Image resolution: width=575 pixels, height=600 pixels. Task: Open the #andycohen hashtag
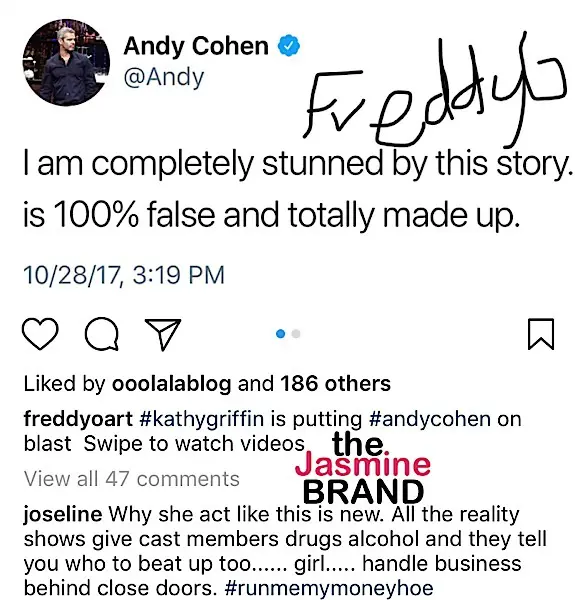[430, 419]
